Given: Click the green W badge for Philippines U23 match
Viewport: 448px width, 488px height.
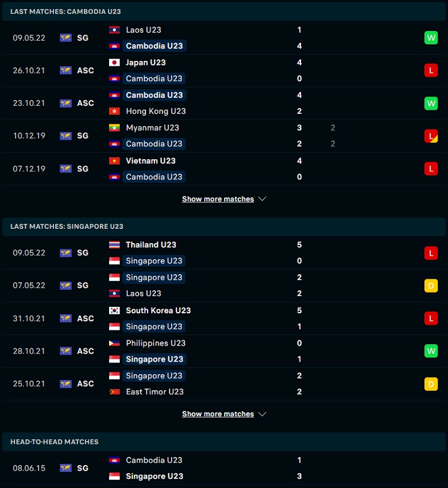Looking at the screenshot, I should (431, 351).
